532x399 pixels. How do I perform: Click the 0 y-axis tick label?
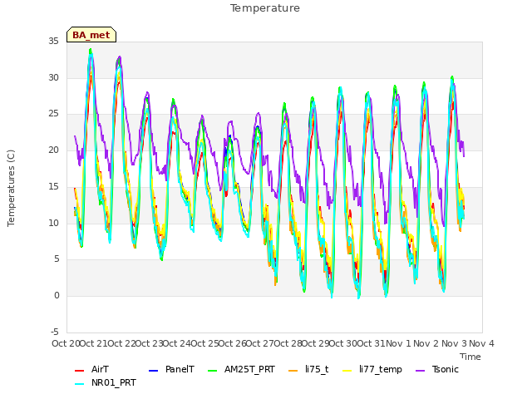tap(57, 296)
